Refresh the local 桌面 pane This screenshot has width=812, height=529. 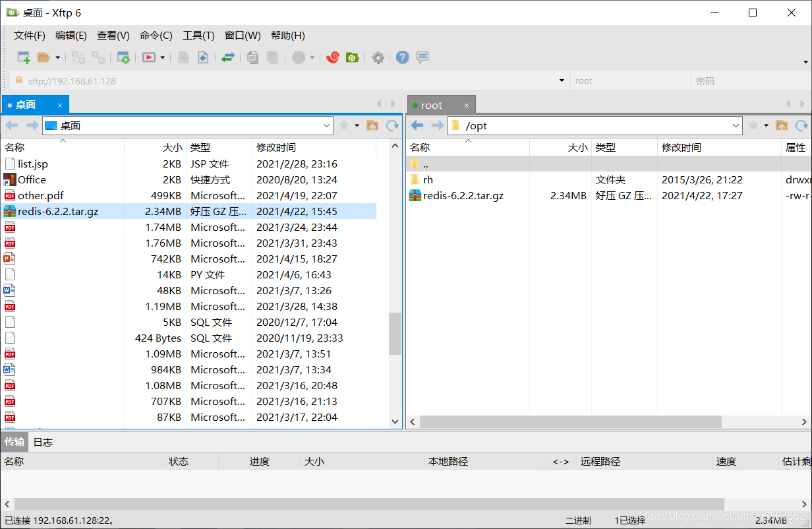(392, 125)
